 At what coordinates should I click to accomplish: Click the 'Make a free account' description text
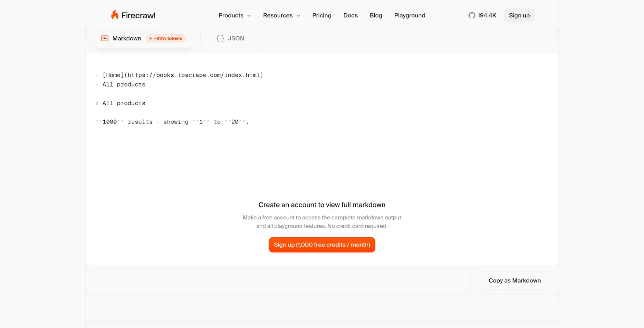(x=322, y=221)
